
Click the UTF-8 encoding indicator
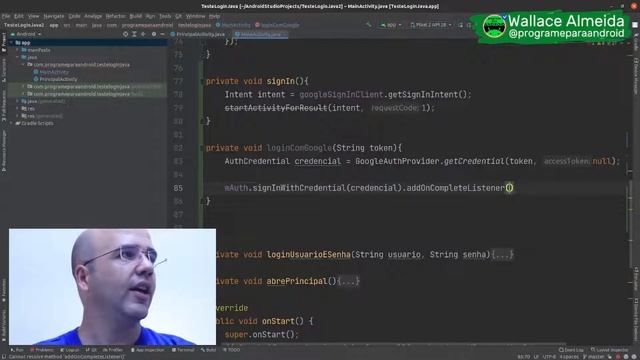tap(549, 357)
